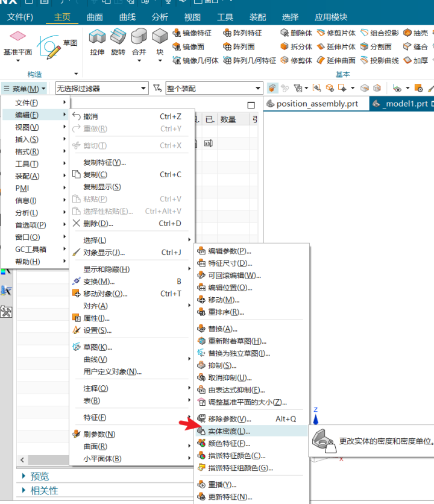The height and width of the screenshot is (504, 434).
Task: Expand the 基准平面 dropdown arrow
Action: coord(18,61)
